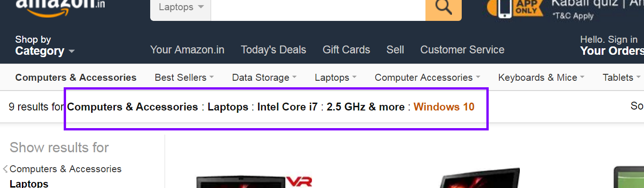This screenshot has height=188, width=644.
Task: Open the first laptop product thumbnail
Action: [x=254, y=181]
